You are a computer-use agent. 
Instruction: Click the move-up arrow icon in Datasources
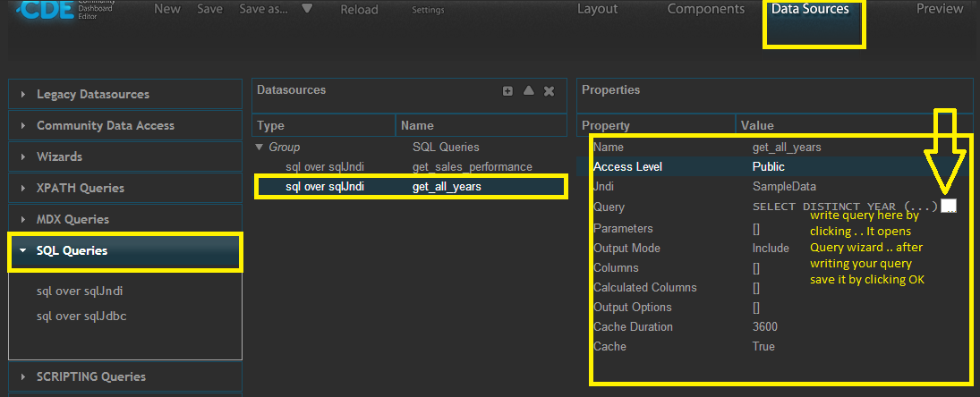tap(529, 91)
